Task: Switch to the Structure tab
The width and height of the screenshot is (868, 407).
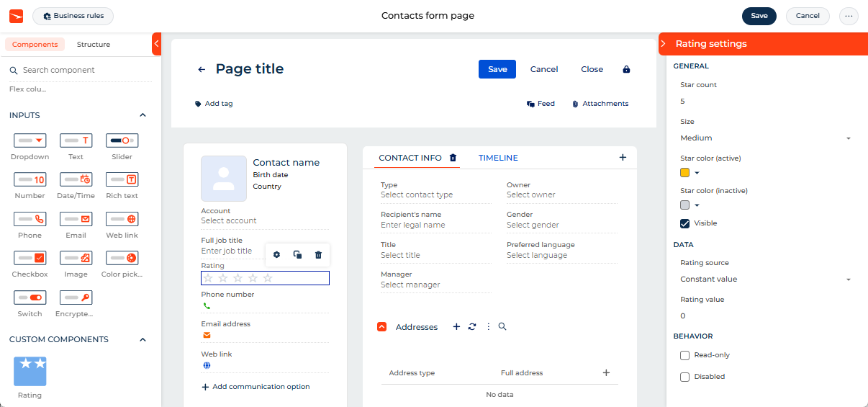Action: [x=94, y=45]
